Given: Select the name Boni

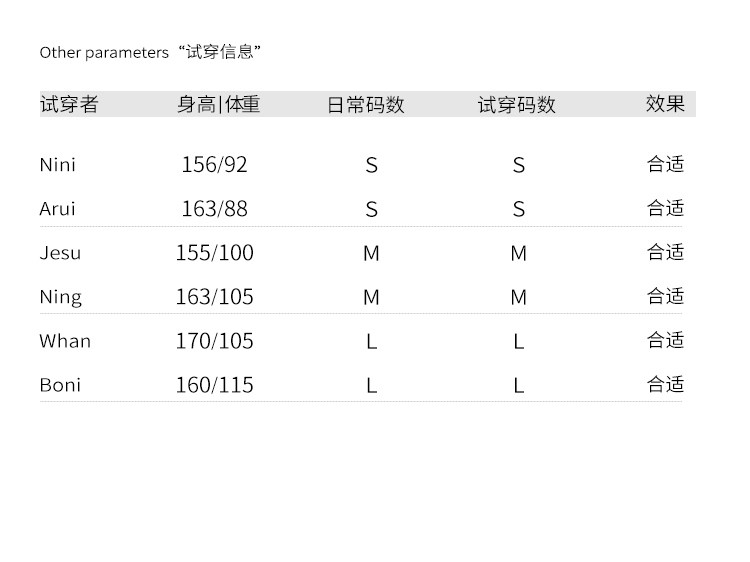Looking at the screenshot, I should [x=60, y=385].
